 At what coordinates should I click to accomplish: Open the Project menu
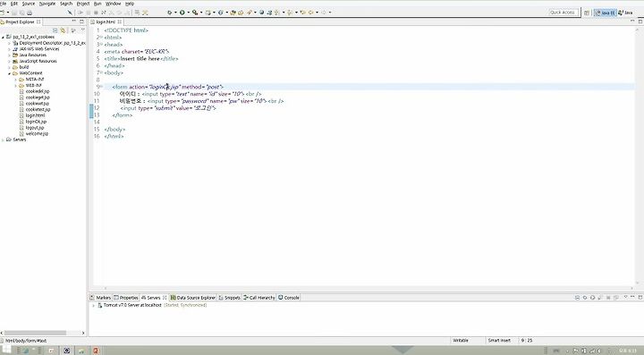[83, 4]
